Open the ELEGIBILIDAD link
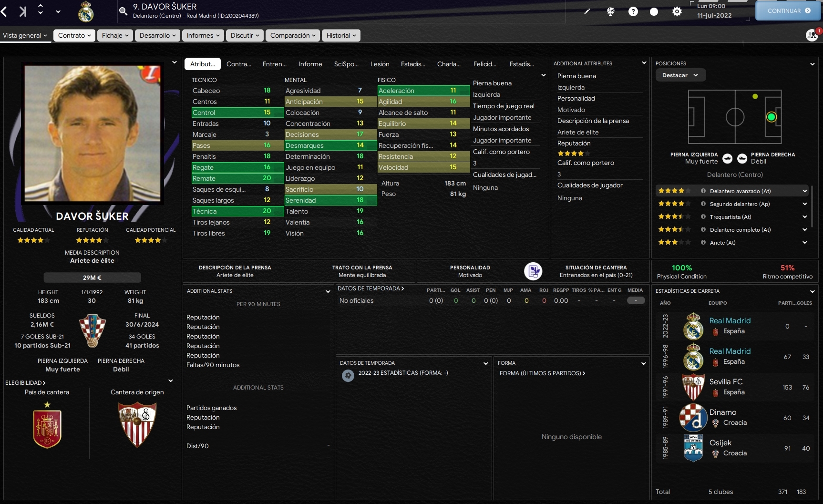Screen dimensions: 823x504 click(x=25, y=383)
